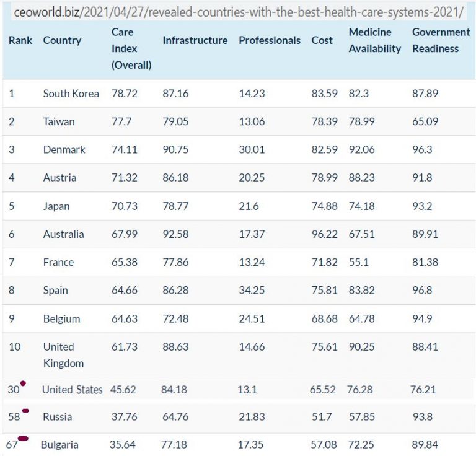Click the red dot beside rank 30
This screenshot has width=476, height=456.
[x=23, y=384]
